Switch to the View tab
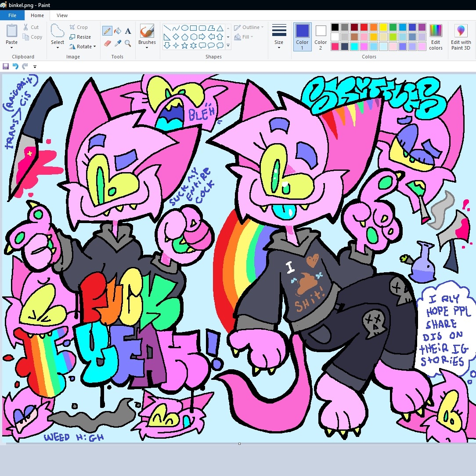This screenshot has width=476, height=476. (x=62, y=15)
